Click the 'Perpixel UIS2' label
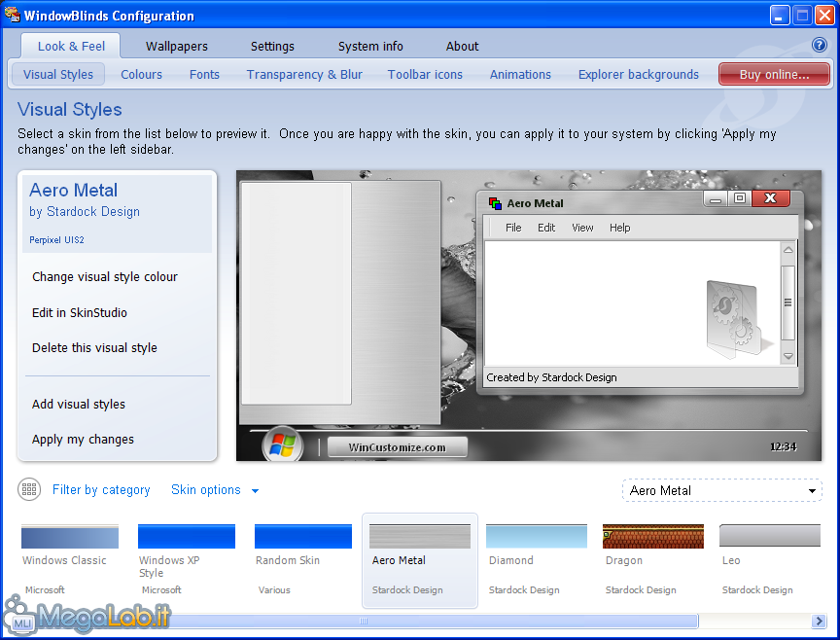Viewport: 840px width, 640px height. pyautogui.click(x=56, y=239)
